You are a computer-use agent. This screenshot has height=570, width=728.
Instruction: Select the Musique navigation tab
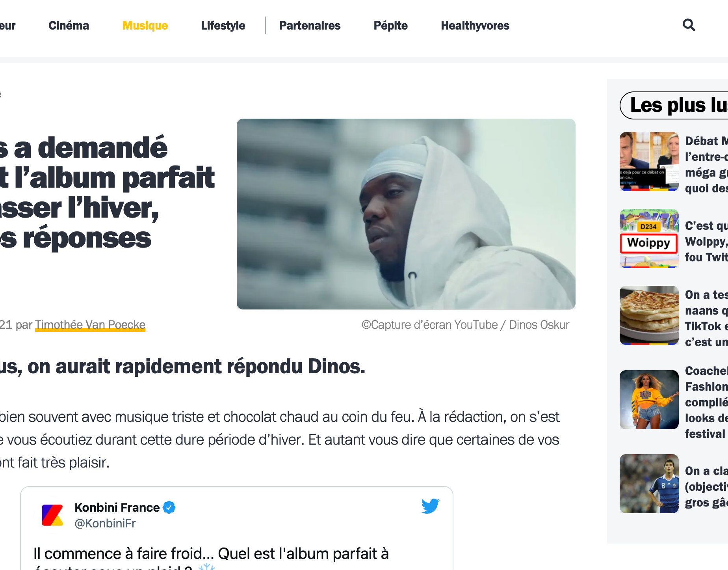pos(145,26)
